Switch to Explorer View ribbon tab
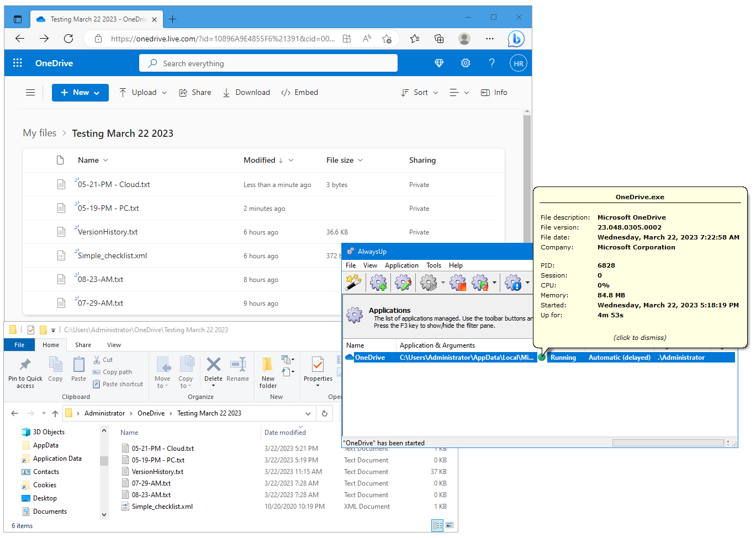 (x=114, y=345)
